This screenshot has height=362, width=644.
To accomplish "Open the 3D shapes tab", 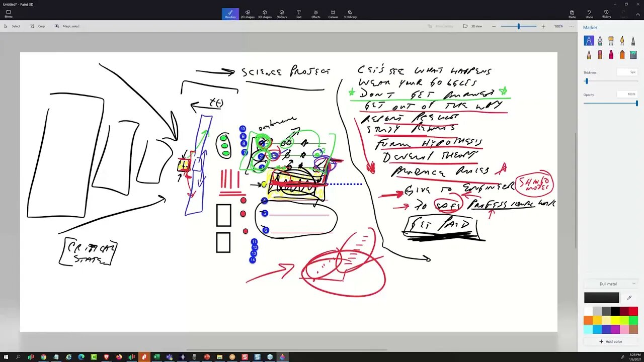I will coord(265,14).
